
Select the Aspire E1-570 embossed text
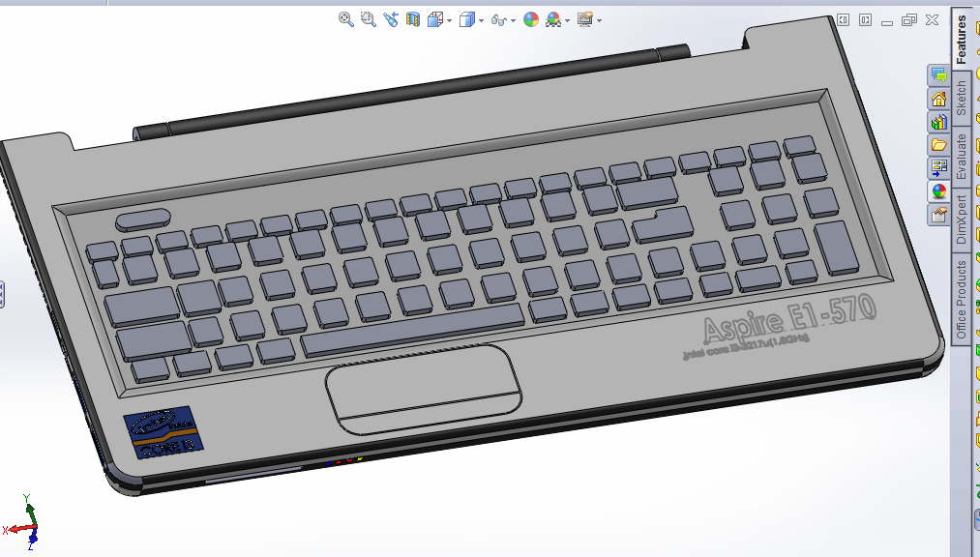point(788,318)
